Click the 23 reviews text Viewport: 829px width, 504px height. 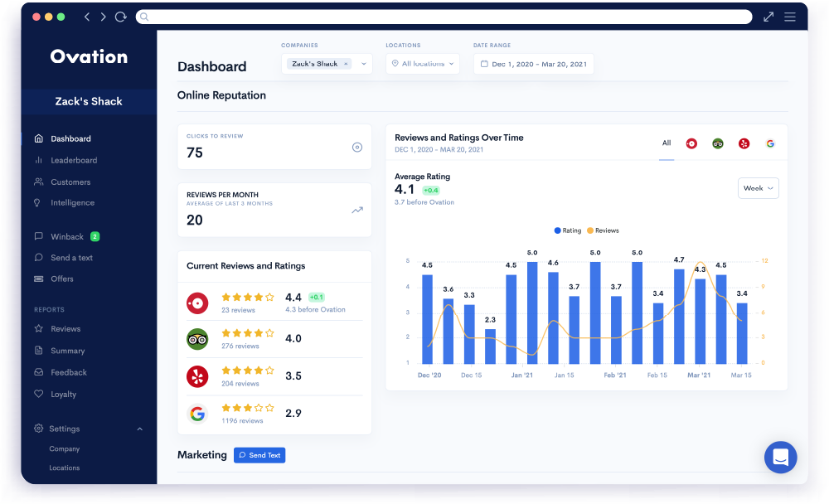pos(238,310)
